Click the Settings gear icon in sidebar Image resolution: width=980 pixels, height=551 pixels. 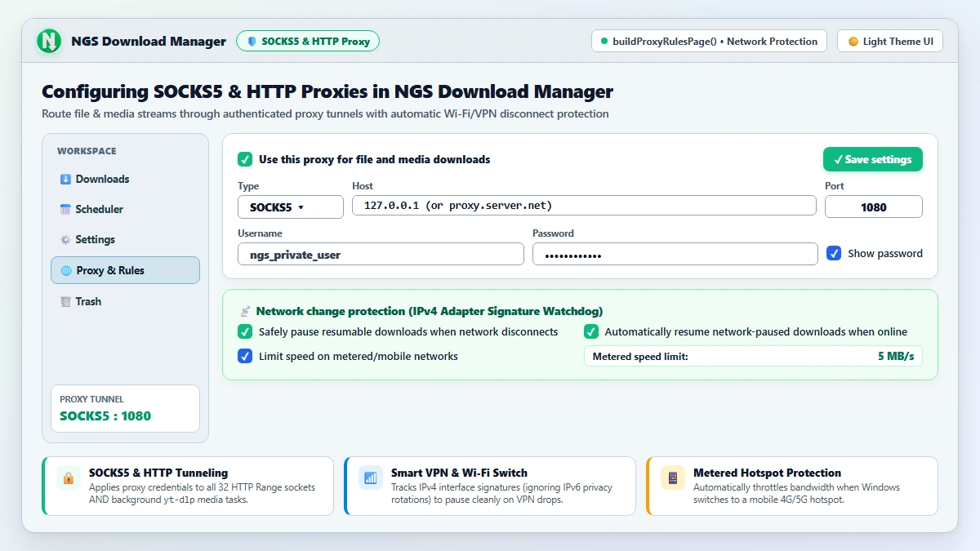(x=66, y=239)
